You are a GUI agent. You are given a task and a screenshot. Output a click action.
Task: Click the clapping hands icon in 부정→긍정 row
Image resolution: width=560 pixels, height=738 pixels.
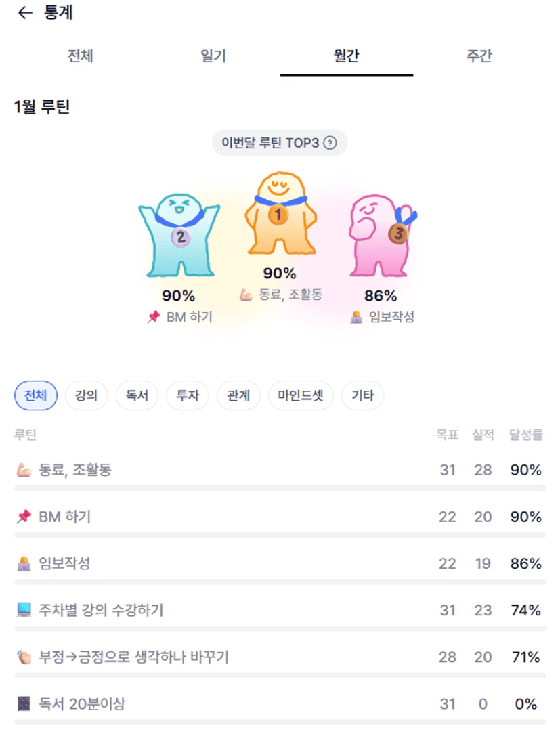24,657
